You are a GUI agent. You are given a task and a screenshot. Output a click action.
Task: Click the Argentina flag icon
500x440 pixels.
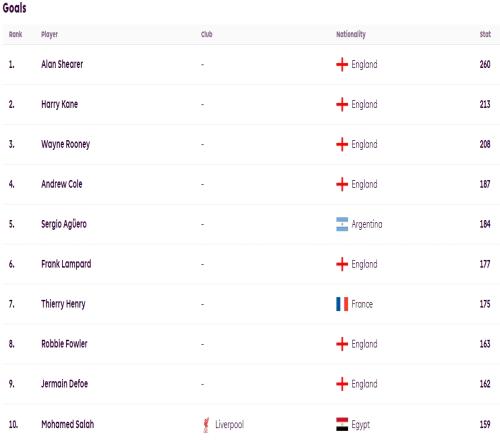[342, 224]
